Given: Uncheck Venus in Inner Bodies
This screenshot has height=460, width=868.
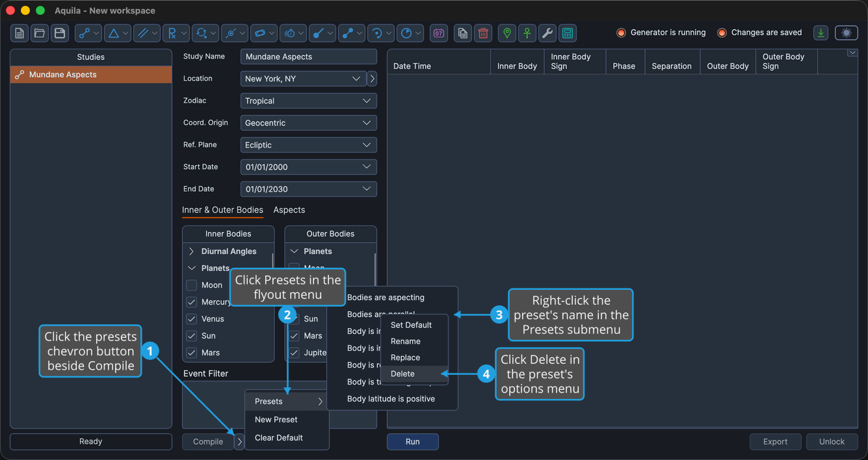Looking at the screenshot, I should [x=191, y=319].
